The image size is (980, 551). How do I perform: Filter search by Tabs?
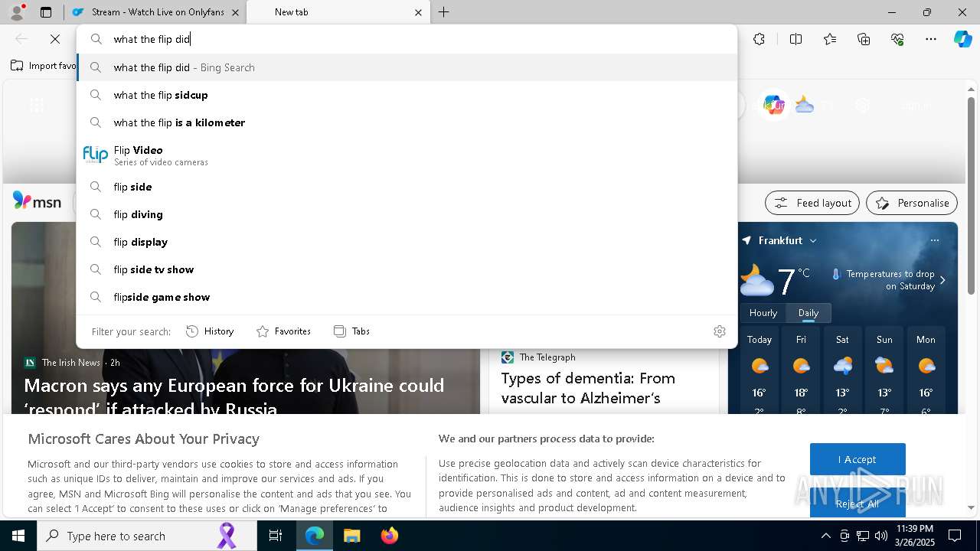click(x=351, y=331)
